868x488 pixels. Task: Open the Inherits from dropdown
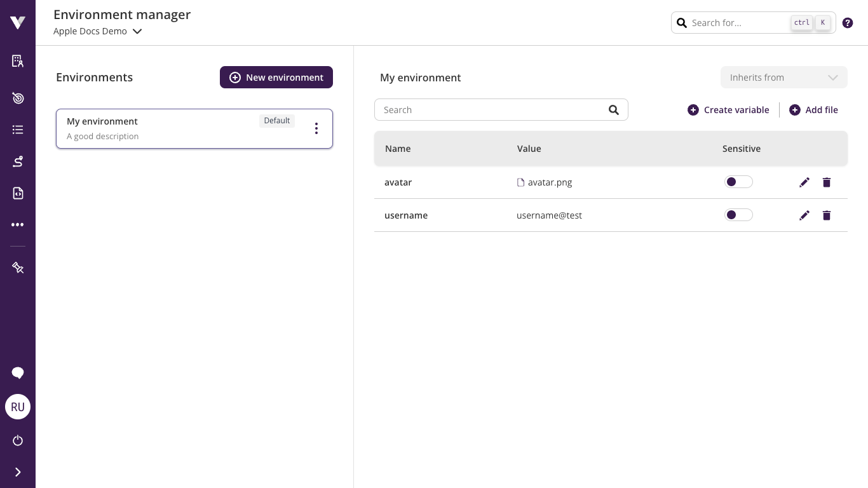click(783, 78)
